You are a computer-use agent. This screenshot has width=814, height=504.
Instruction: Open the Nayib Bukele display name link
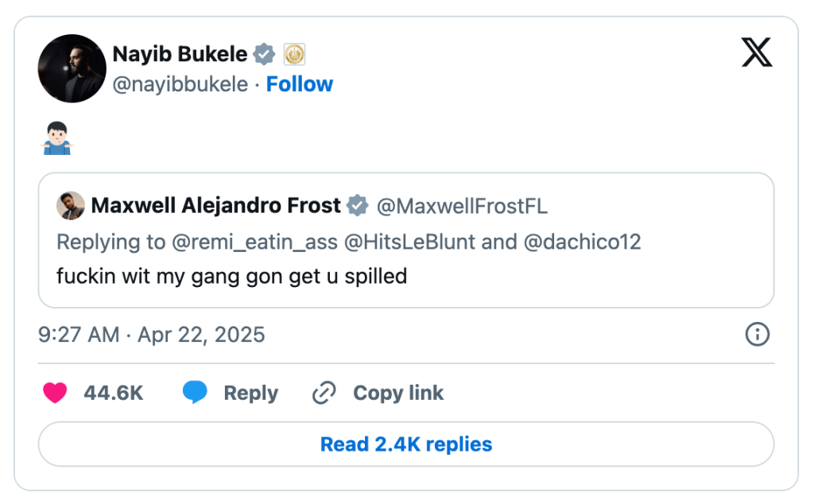(x=180, y=55)
